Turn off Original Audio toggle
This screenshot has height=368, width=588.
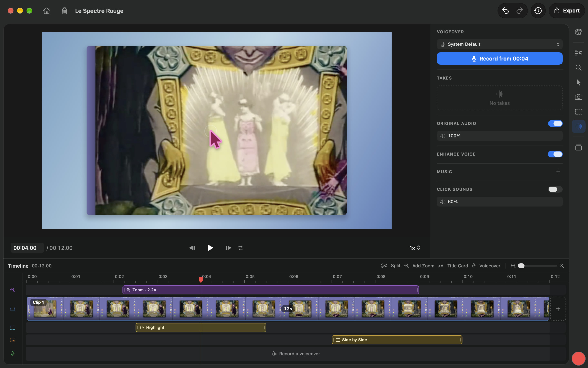pyautogui.click(x=555, y=123)
